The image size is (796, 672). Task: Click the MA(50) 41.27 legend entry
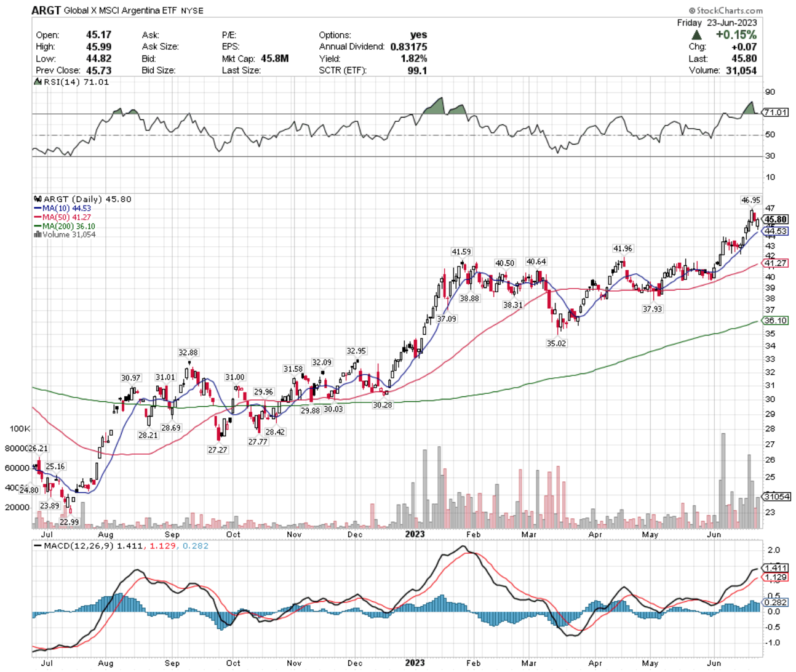(63, 217)
